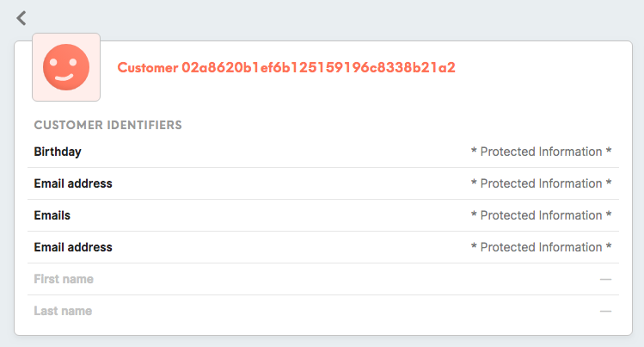Click the Customer Identifiers section heading
The width and height of the screenshot is (644, 347).
pos(108,125)
